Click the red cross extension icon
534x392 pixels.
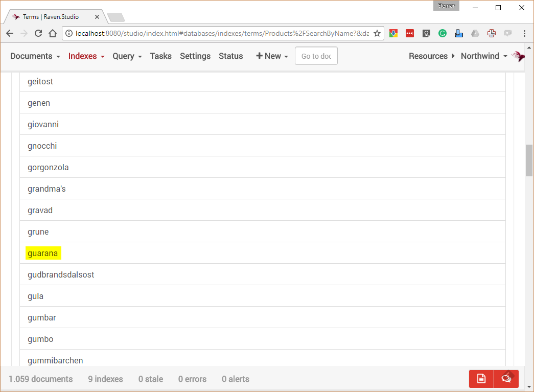coord(492,33)
